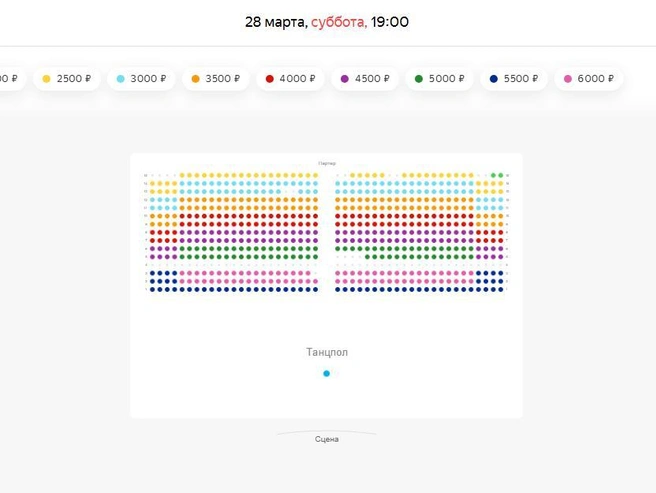Screen dimensions: 656x493
Task: Select the 2500 ₽ price filter chip
Action: [x=67, y=79]
